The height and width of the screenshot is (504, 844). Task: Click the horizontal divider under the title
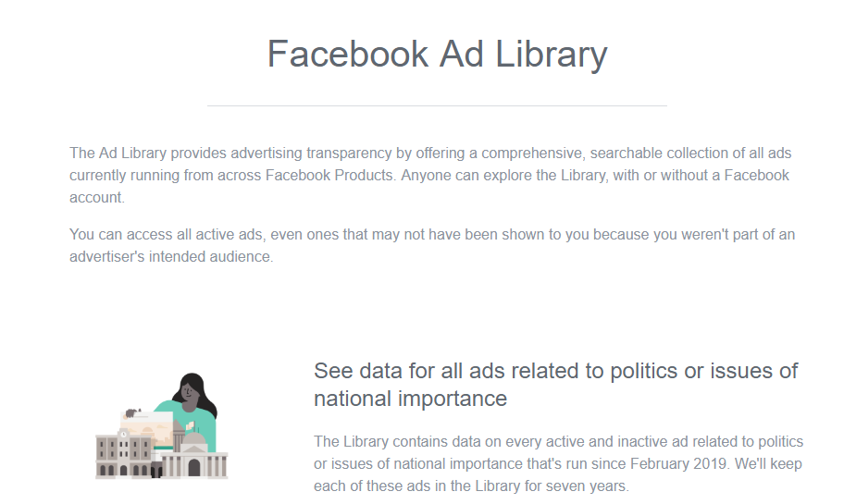pyautogui.click(x=437, y=106)
